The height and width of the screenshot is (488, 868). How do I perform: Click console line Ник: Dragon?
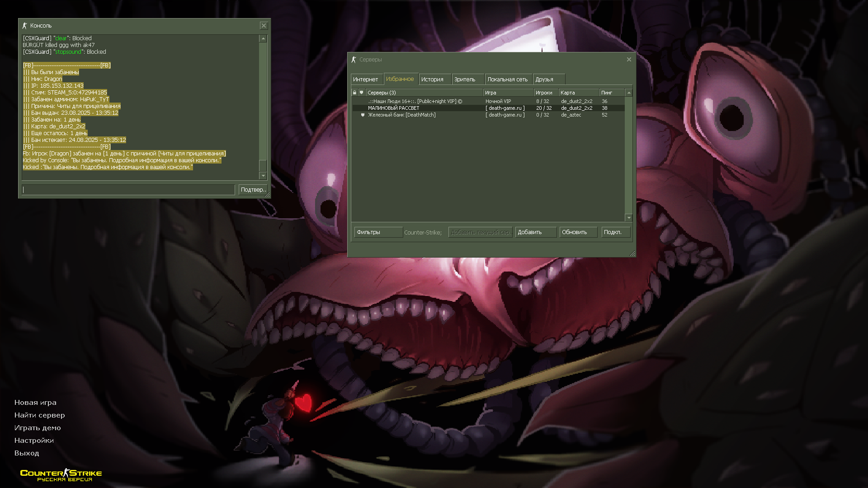(42, 79)
